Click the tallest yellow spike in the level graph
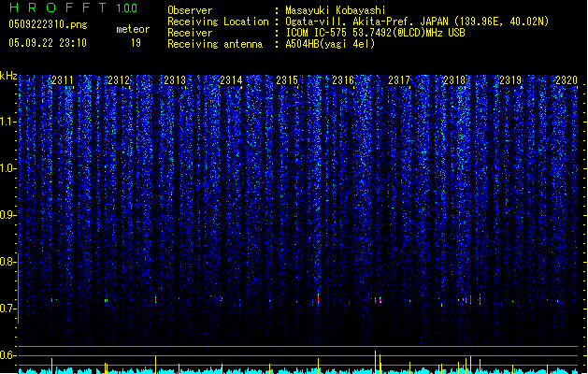 coord(376,362)
